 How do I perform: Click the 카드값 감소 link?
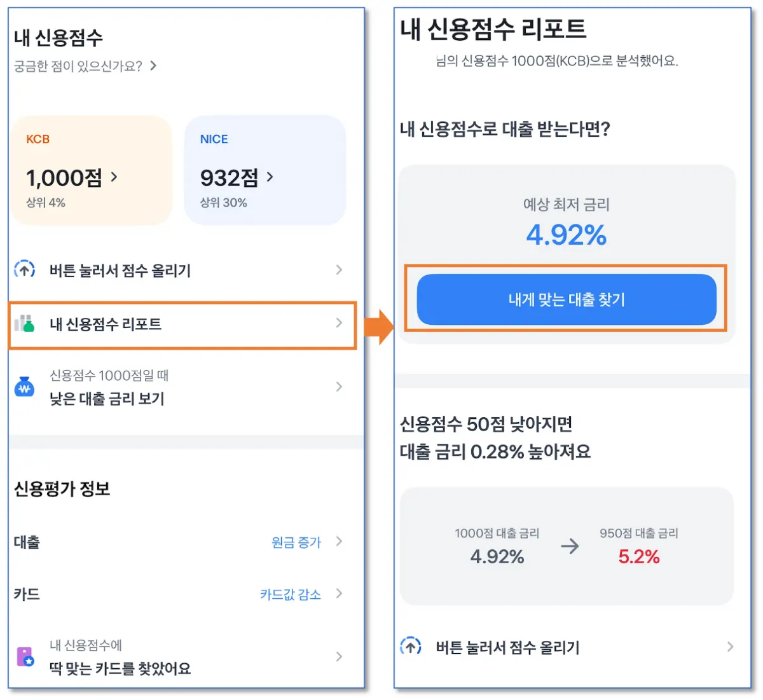(x=290, y=594)
